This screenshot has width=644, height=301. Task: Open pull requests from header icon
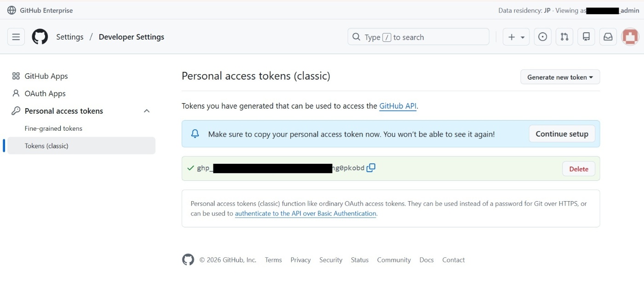(x=564, y=37)
